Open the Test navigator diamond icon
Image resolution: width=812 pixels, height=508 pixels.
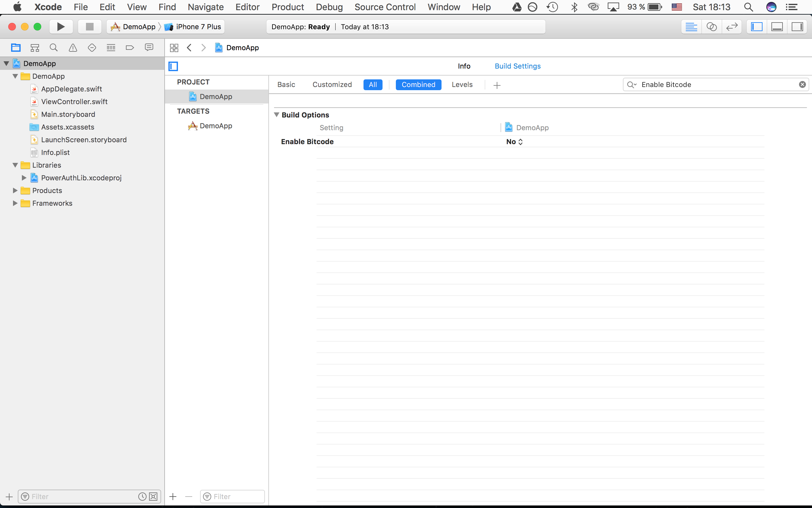point(92,48)
